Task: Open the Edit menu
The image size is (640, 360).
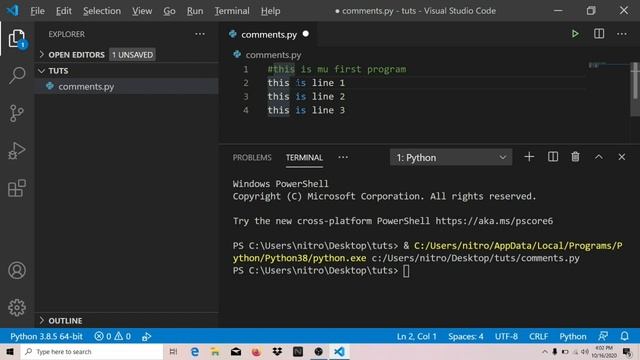Action: [64, 11]
